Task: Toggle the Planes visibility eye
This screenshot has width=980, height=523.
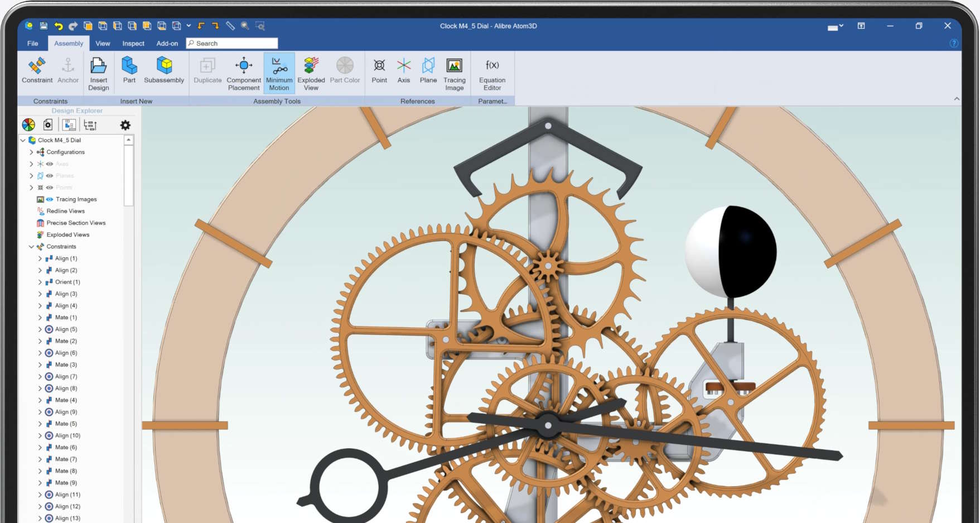Action: 50,176
